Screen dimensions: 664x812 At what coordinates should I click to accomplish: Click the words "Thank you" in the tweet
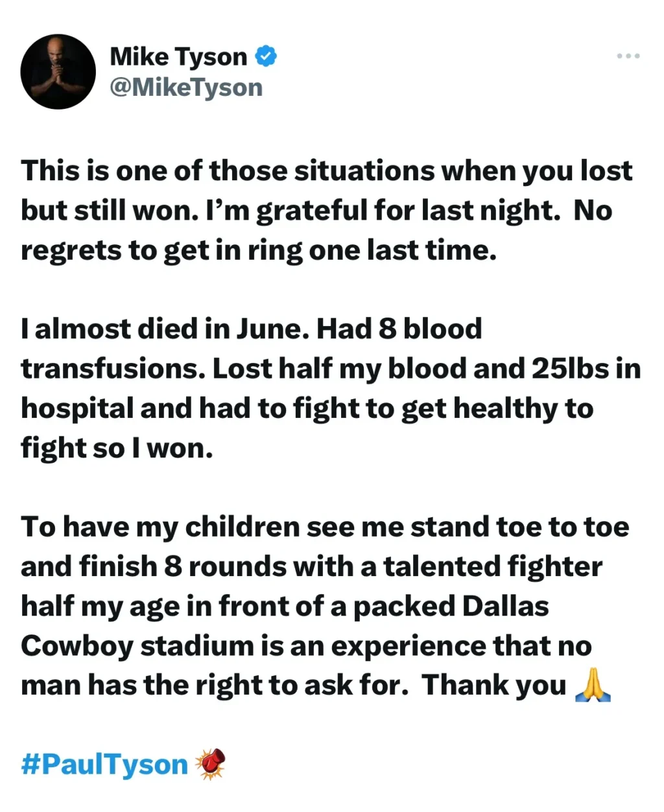494,686
